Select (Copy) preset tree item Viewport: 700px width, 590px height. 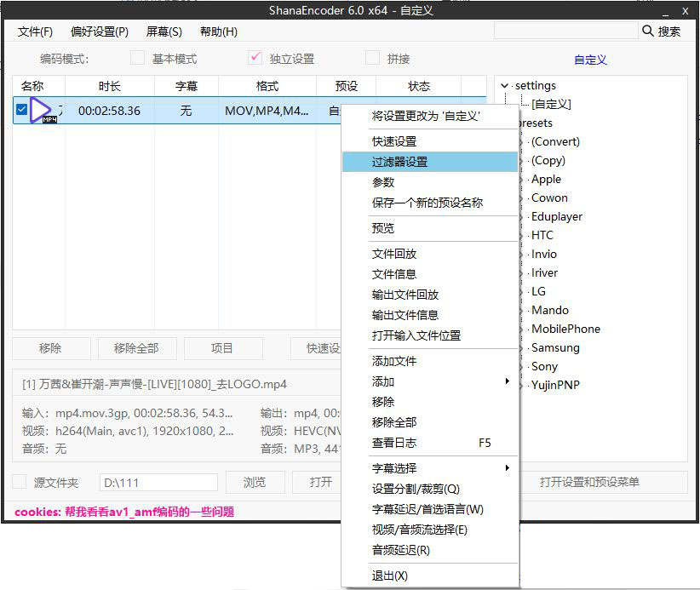click(548, 160)
